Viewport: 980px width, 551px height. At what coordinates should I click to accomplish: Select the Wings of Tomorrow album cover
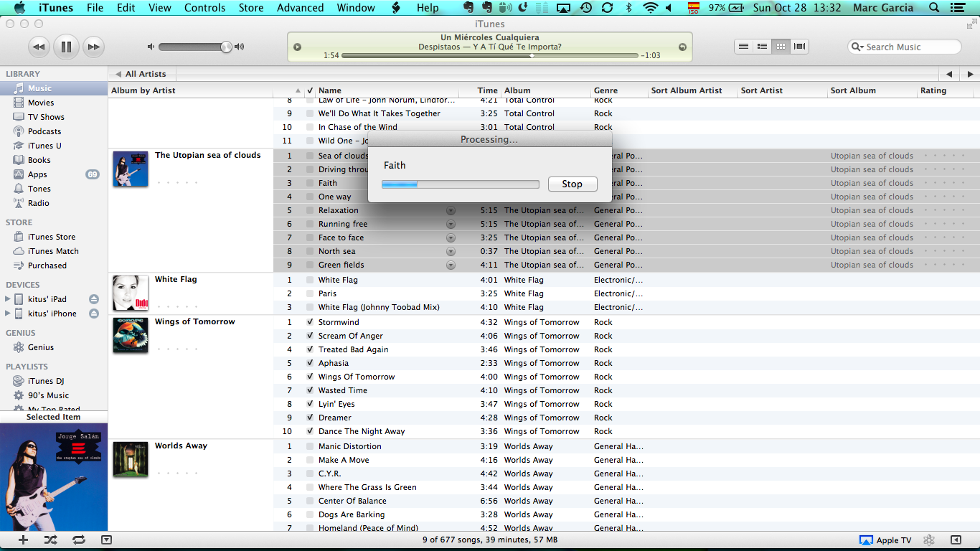tap(131, 336)
